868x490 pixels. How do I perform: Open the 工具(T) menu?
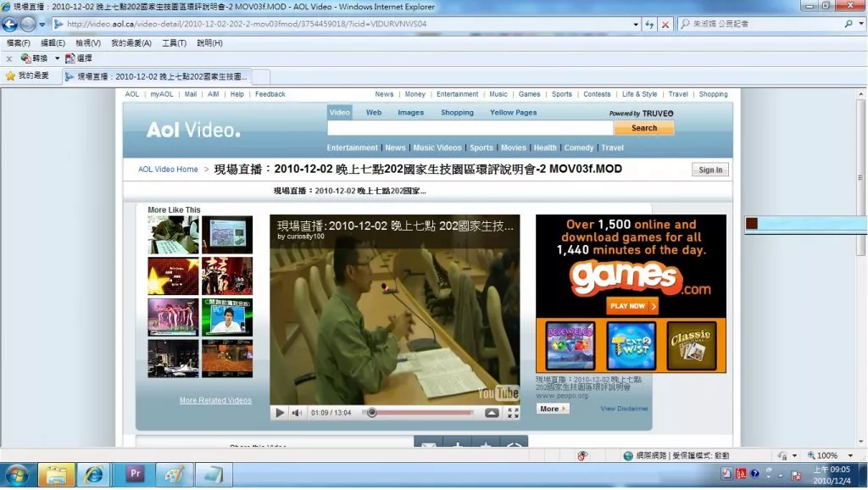[x=174, y=42]
